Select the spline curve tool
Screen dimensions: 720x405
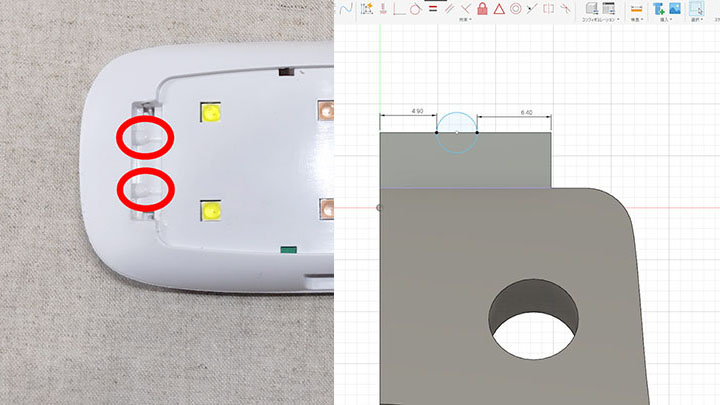pos(346,9)
